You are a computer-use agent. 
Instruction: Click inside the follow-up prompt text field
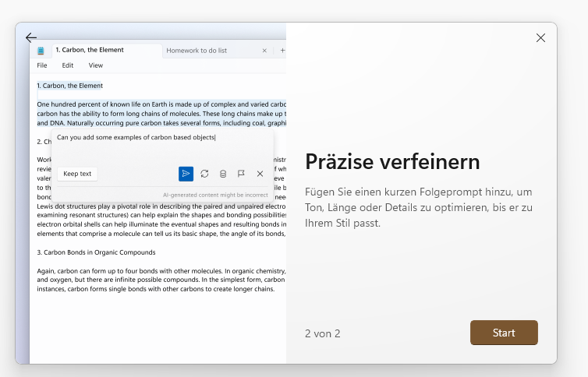[x=156, y=148]
